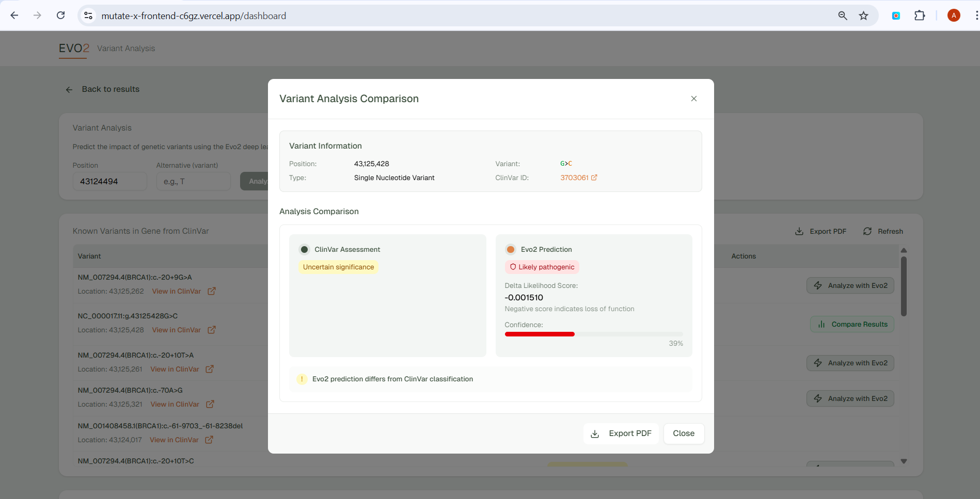The width and height of the screenshot is (980, 499).
Task: Click the circular refresh icon above table
Action: pyautogui.click(x=867, y=231)
